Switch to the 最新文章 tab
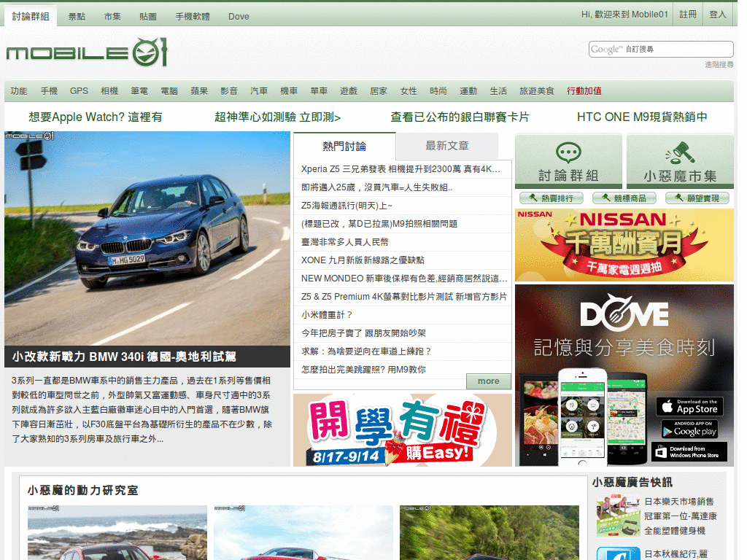Viewport: 747px width, 560px height. click(x=446, y=146)
